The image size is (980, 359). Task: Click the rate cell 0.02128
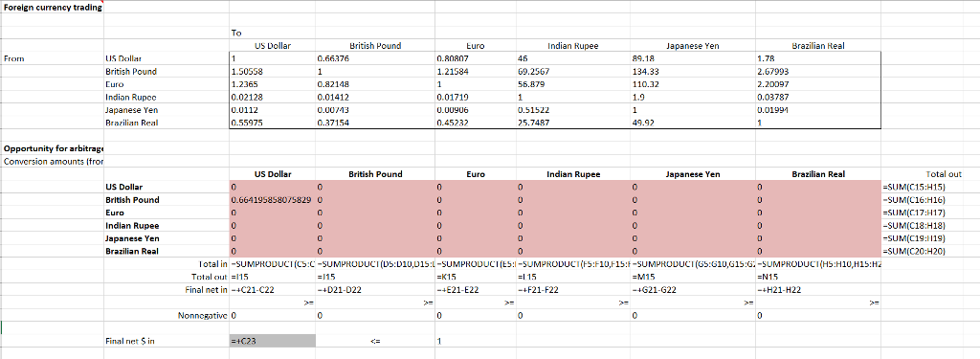272,97
